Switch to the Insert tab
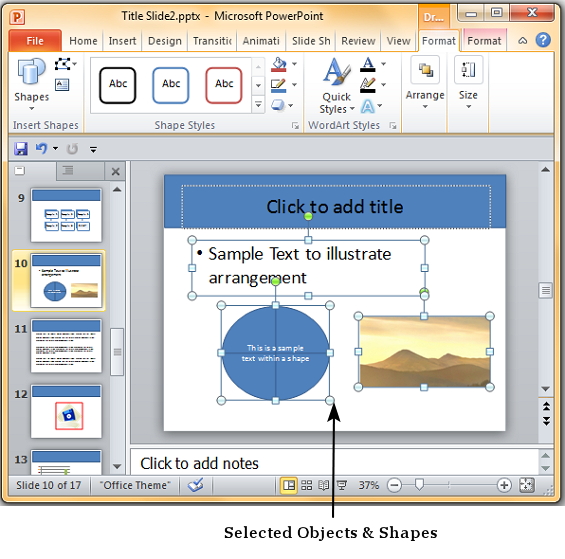 click(123, 41)
